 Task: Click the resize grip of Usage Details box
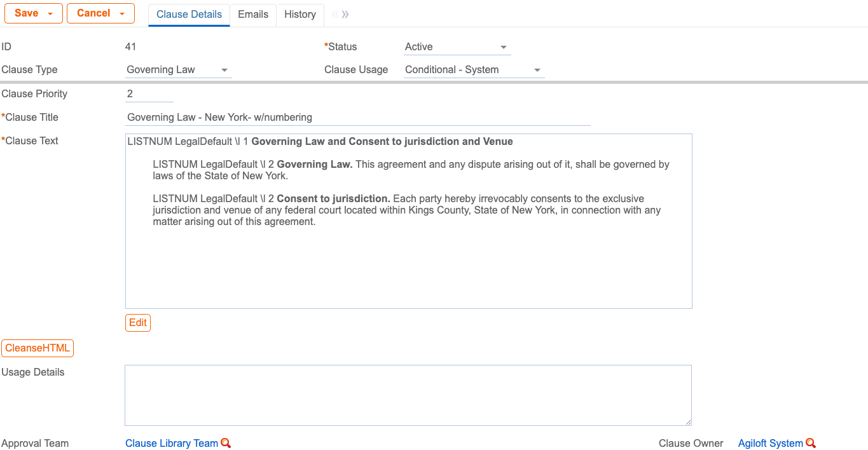coord(687,421)
